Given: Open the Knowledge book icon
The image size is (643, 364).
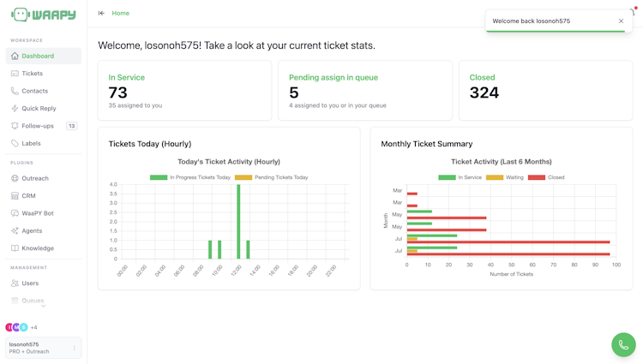Looking at the screenshot, I should coord(15,248).
